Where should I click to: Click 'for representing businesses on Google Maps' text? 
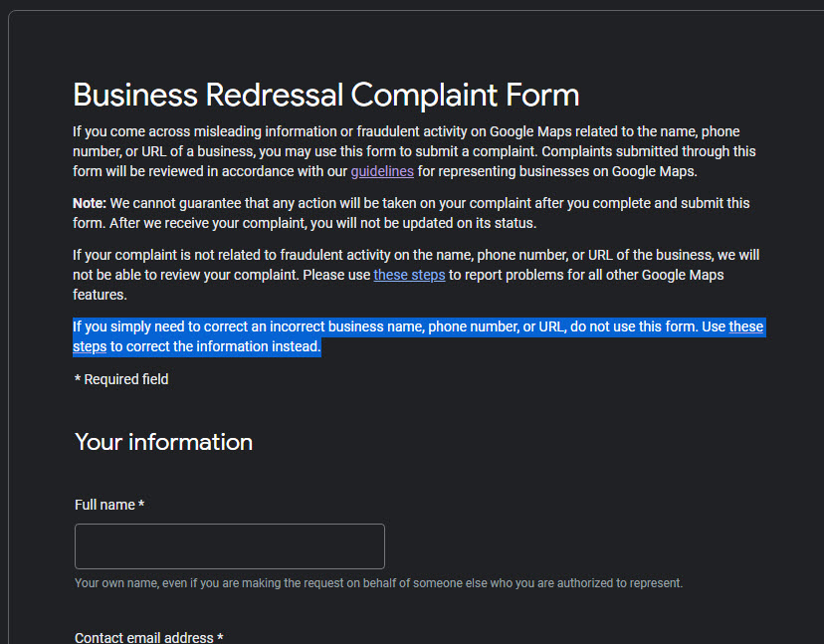pyautogui.click(x=557, y=171)
